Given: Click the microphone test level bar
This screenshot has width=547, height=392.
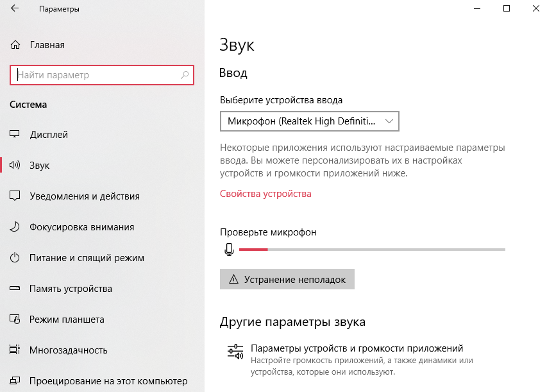Looking at the screenshot, I should [372, 250].
